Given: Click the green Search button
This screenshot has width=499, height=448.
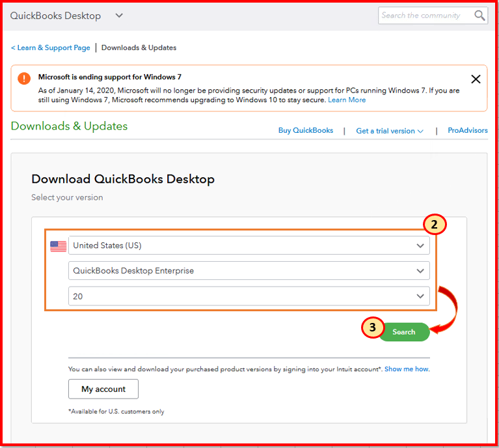Looking at the screenshot, I should 403,331.
